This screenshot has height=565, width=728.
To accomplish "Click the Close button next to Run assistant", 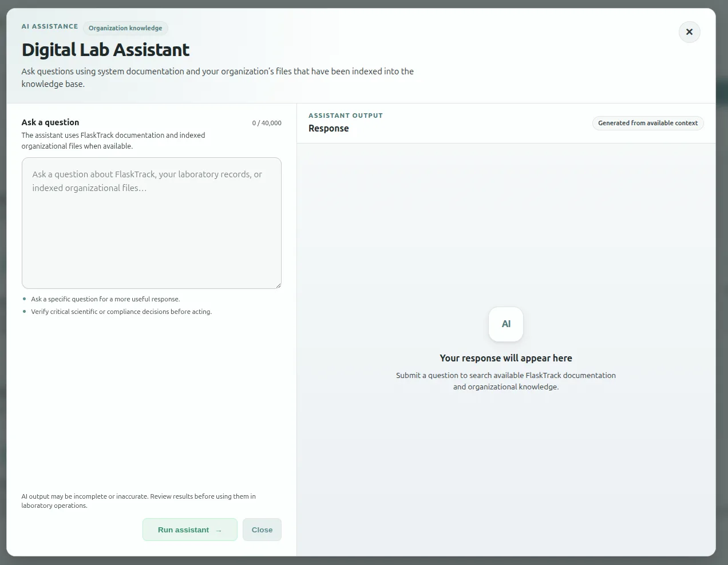I will [x=262, y=530].
